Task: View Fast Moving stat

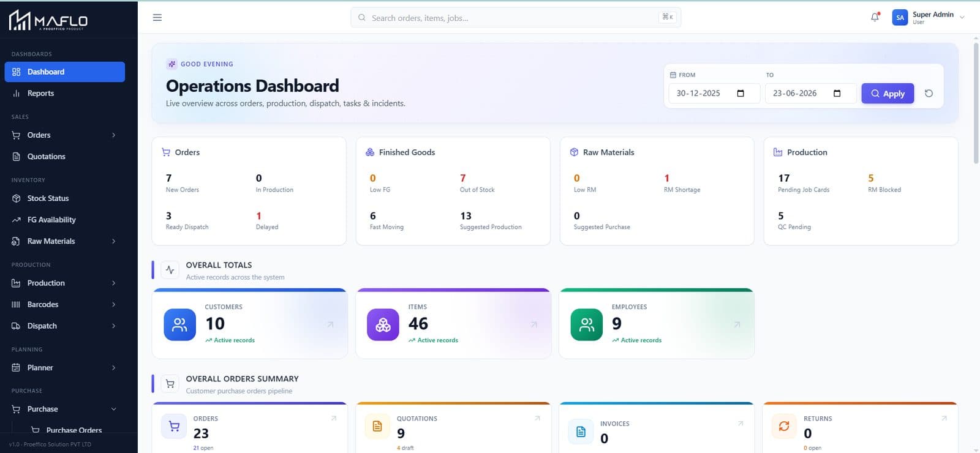Action: [386, 221]
